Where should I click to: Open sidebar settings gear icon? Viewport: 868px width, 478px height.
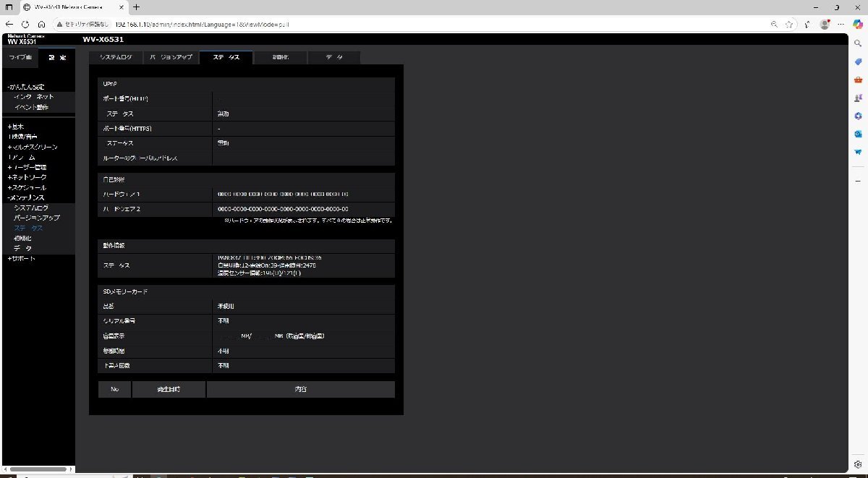tap(858, 465)
